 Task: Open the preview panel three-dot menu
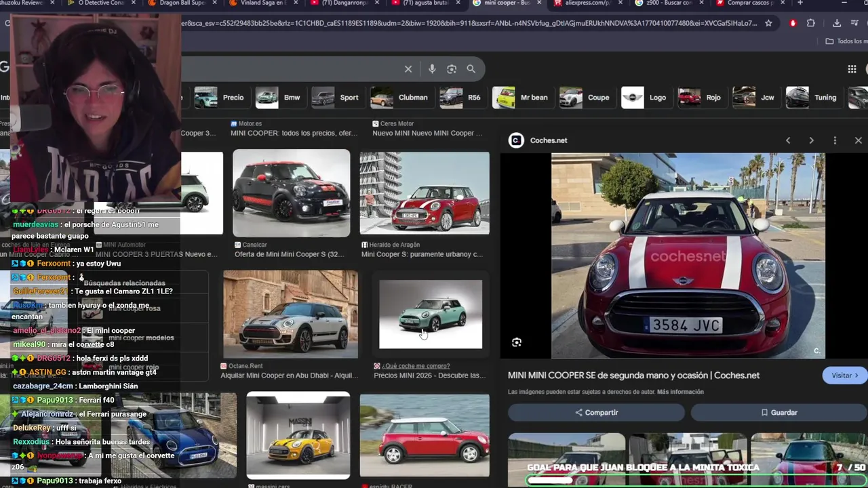tap(835, 140)
